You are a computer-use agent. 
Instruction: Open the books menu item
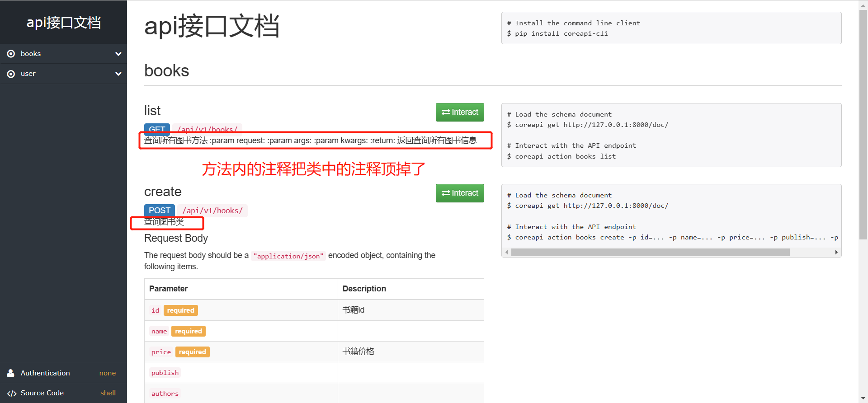pyautogui.click(x=63, y=54)
